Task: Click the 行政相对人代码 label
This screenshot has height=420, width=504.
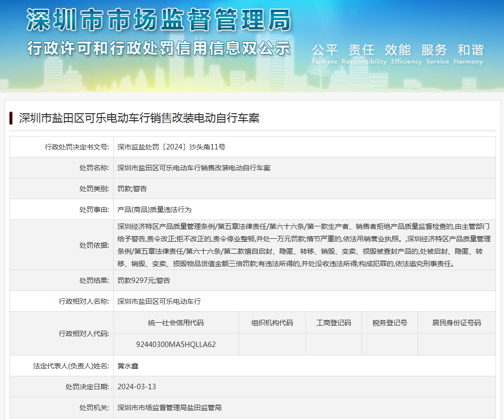Action: 84,334
